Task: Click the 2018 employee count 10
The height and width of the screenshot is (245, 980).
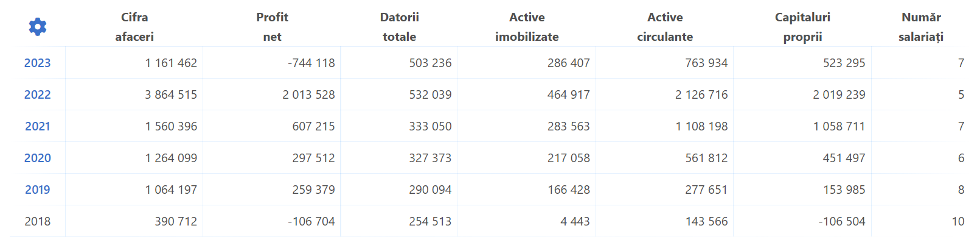Action: (958, 221)
